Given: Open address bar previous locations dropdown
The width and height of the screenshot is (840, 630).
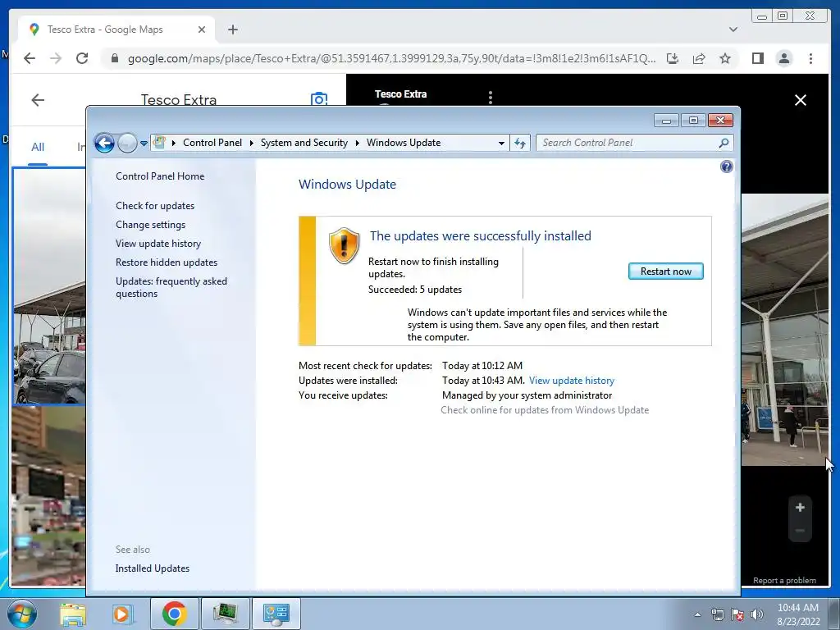Looking at the screenshot, I should coord(501,143).
